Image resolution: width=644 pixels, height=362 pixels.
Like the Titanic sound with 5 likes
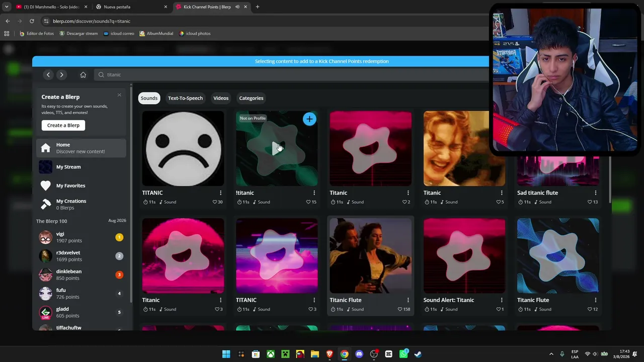pos(498,202)
